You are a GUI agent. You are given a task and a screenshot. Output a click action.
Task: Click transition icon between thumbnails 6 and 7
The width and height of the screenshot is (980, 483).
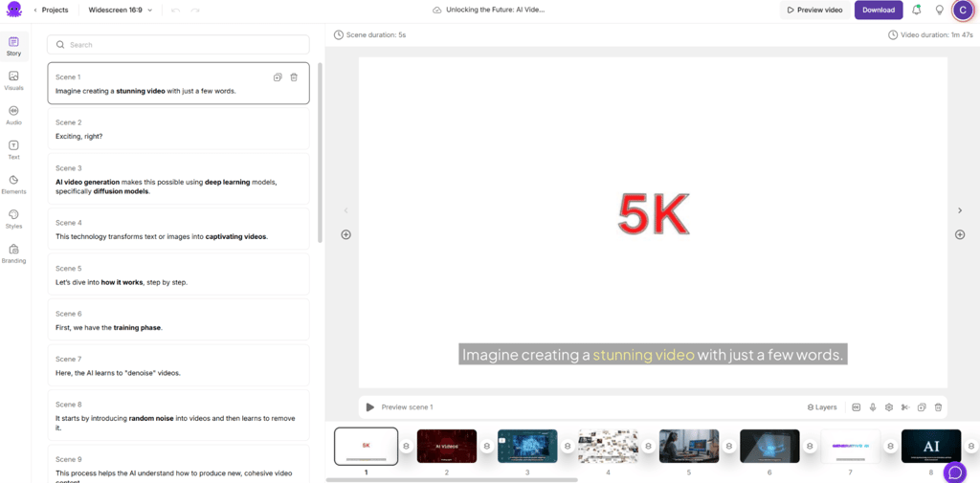tap(810, 446)
